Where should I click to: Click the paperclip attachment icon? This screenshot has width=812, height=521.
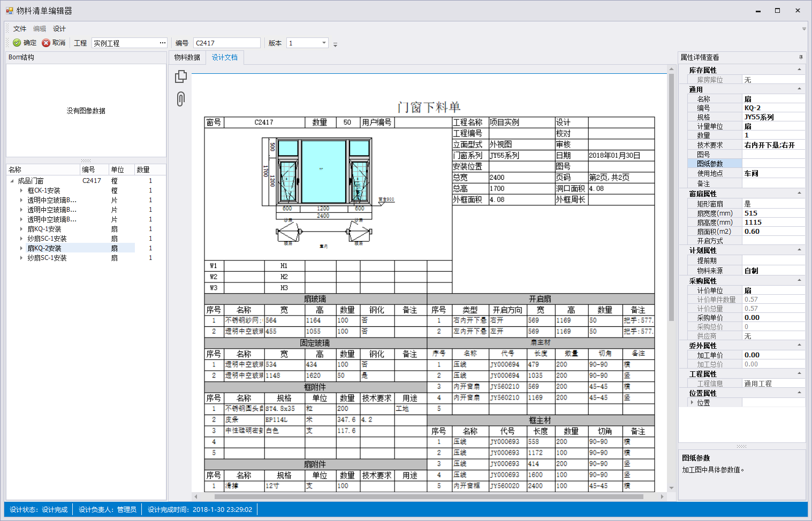(x=181, y=99)
